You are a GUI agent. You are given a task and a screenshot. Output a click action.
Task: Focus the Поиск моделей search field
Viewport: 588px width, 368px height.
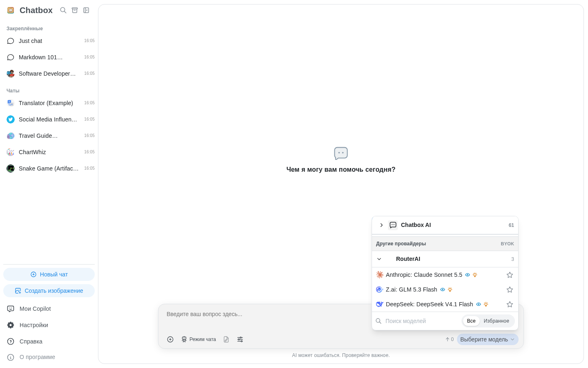coord(422,321)
